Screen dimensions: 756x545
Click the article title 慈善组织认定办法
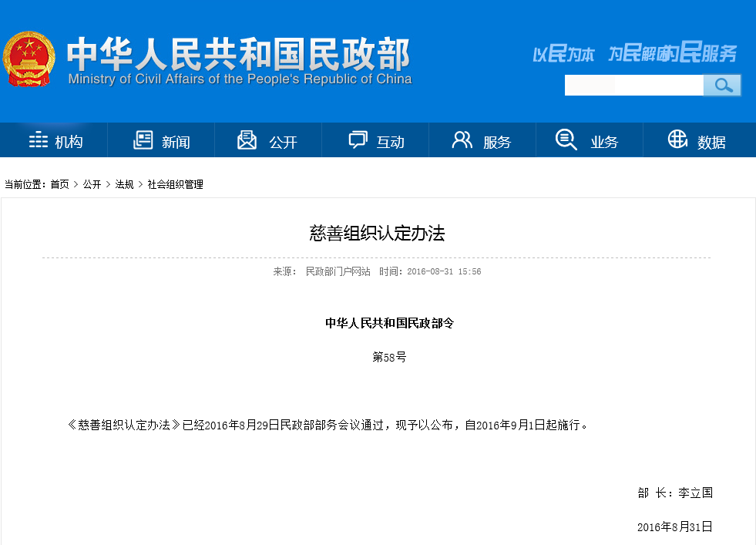377,234
